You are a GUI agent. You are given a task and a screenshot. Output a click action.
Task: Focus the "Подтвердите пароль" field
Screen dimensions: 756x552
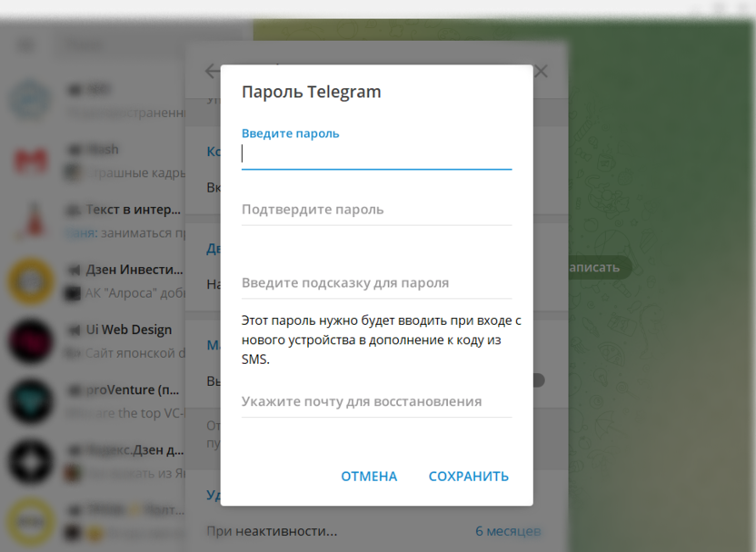coord(376,210)
